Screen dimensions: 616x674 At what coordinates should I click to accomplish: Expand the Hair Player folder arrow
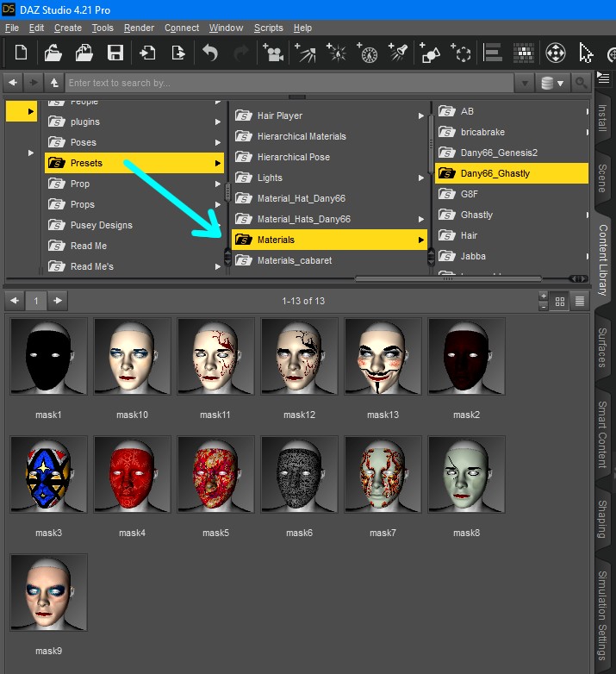click(x=421, y=116)
